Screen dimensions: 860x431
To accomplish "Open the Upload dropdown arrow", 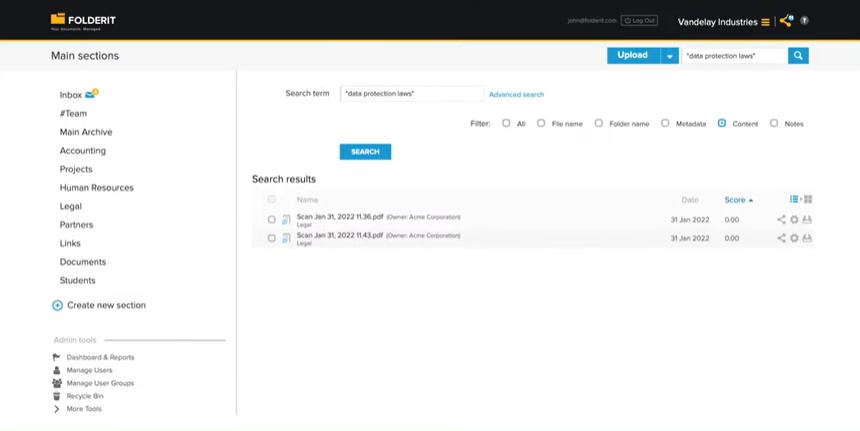I will pos(669,56).
